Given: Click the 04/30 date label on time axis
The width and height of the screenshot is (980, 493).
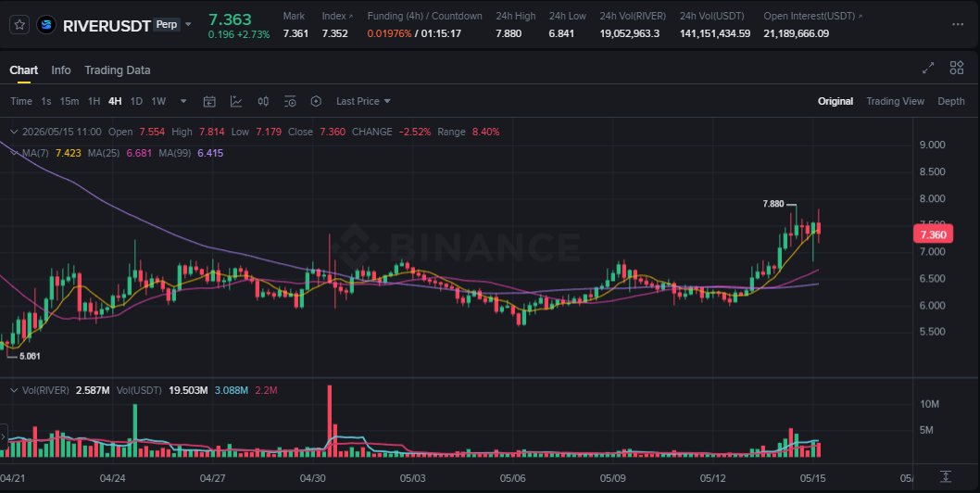Looking at the screenshot, I should click(312, 478).
